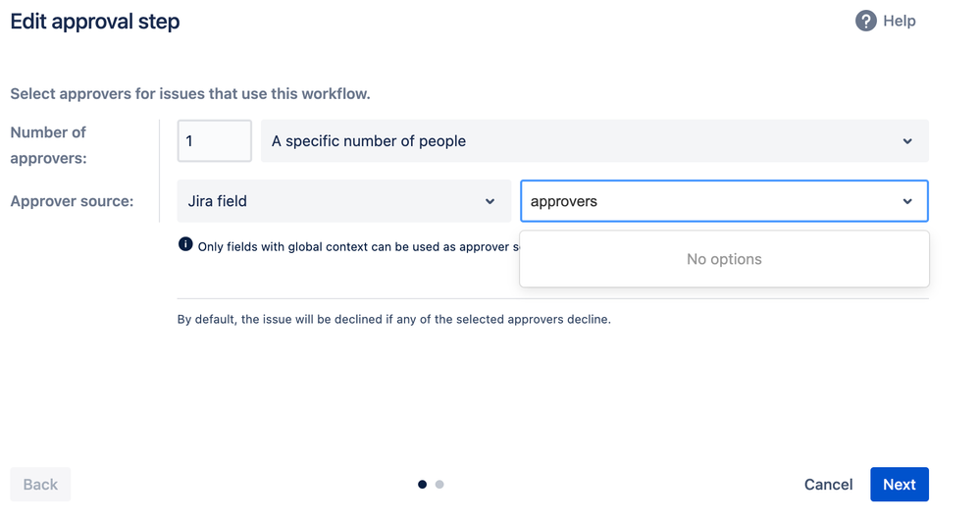Click the 'Number of approvers:' label
980x520 pixels.
(x=49, y=145)
